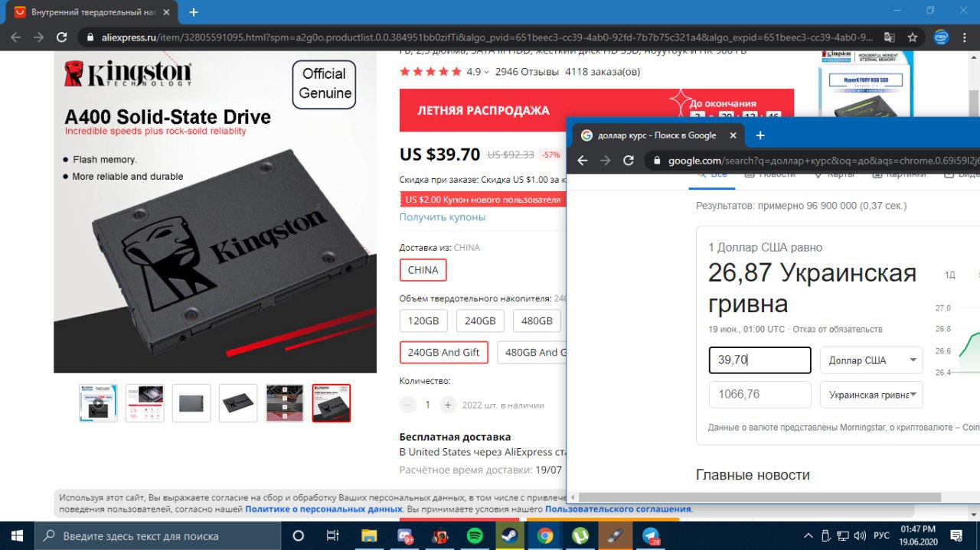Reload the AliExpress page

(63, 37)
